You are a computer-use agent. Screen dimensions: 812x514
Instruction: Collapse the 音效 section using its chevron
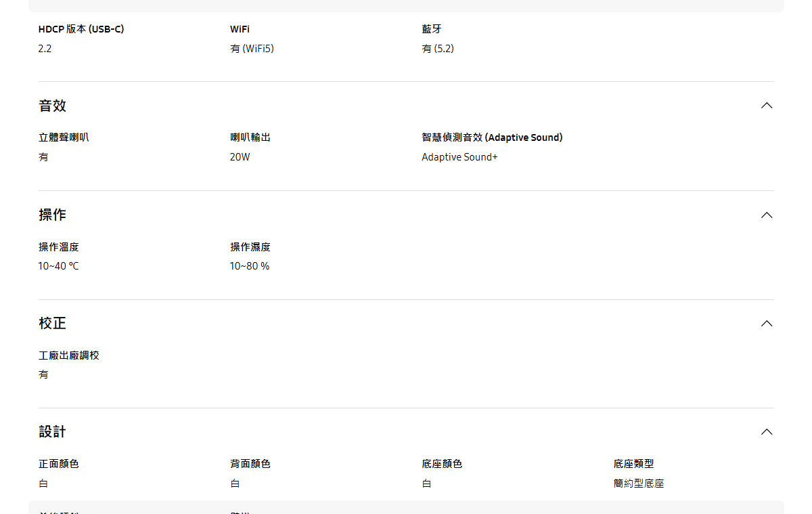[x=766, y=106]
